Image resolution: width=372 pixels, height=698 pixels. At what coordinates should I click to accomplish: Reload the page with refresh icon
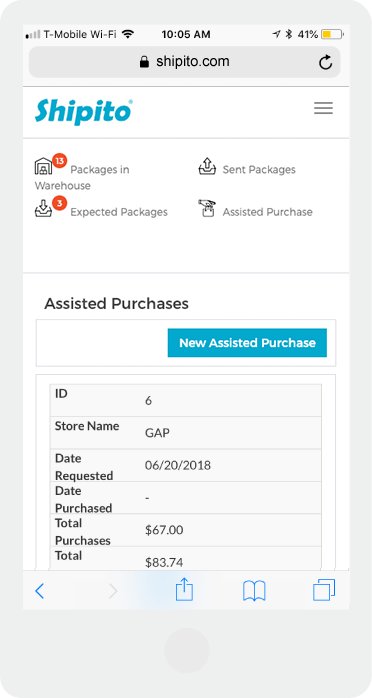pyautogui.click(x=326, y=62)
